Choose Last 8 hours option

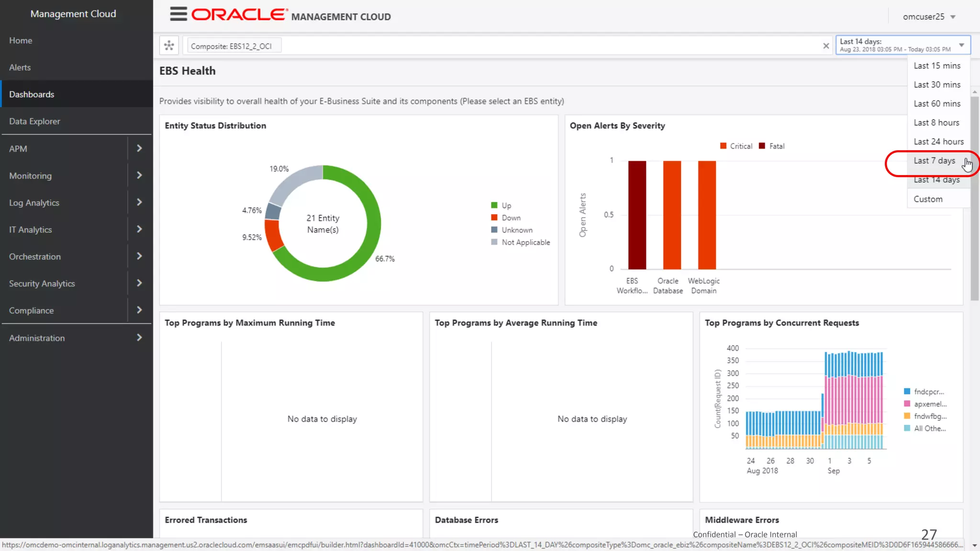[936, 123]
